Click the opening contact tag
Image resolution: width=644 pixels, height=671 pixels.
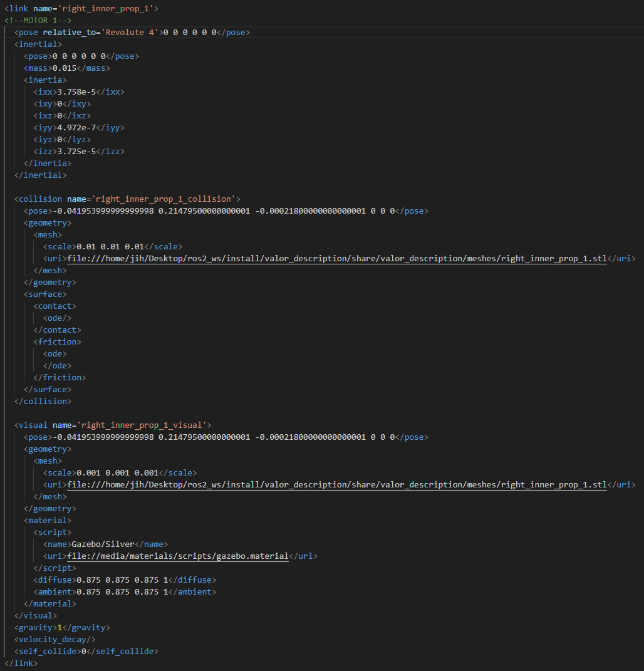55,306
